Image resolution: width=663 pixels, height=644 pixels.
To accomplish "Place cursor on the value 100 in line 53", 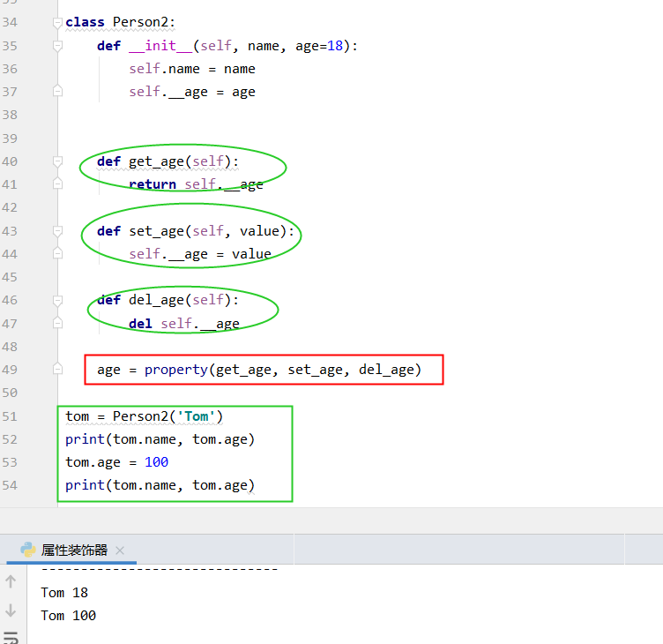I will (x=156, y=462).
